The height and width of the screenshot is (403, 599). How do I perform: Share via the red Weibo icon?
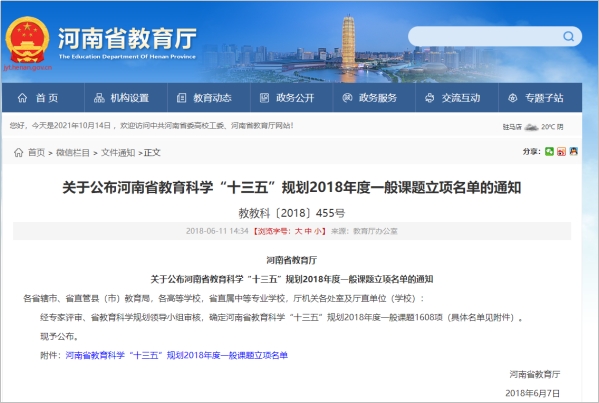pyautogui.click(x=561, y=152)
